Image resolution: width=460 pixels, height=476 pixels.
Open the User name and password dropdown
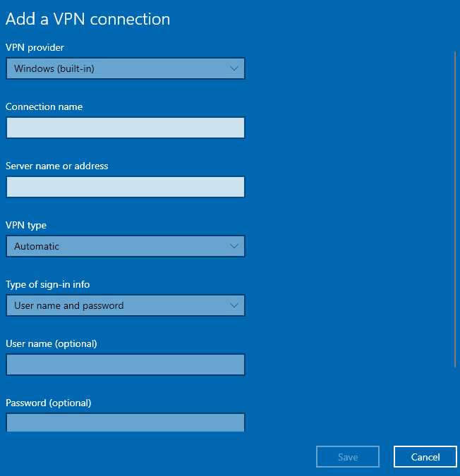pyautogui.click(x=126, y=305)
